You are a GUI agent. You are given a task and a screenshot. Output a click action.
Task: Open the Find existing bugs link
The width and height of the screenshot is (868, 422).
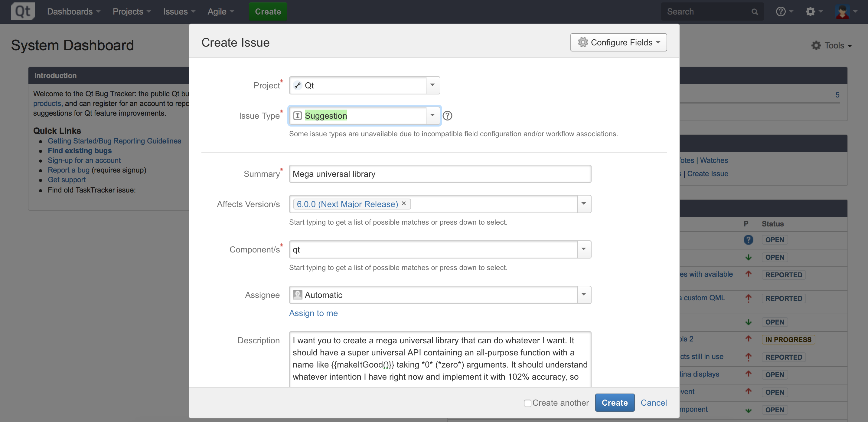[80, 150]
